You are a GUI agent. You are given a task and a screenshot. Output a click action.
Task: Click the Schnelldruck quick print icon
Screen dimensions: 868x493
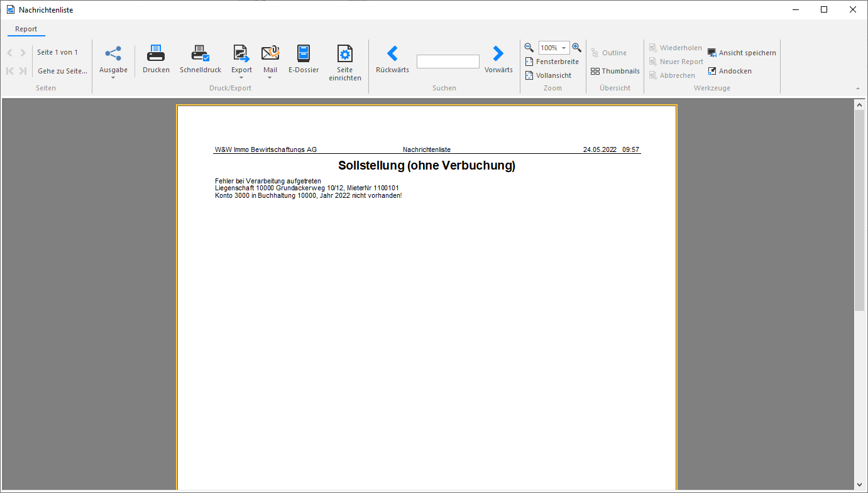(201, 53)
